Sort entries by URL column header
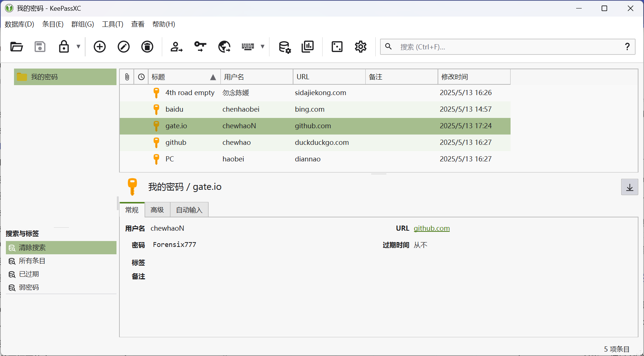The width and height of the screenshot is (644, 356). (x=329, y=77)
